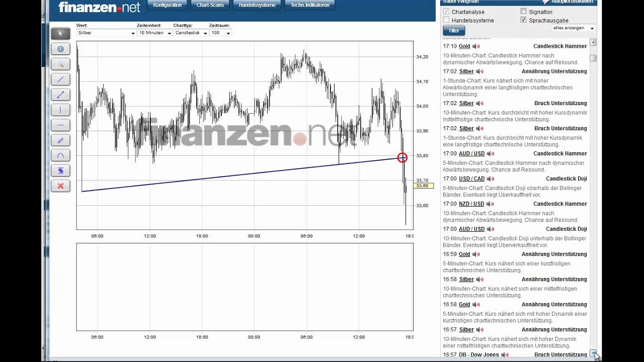Open the NZD / USD link
644x362 pixels.
coord(471,204)
